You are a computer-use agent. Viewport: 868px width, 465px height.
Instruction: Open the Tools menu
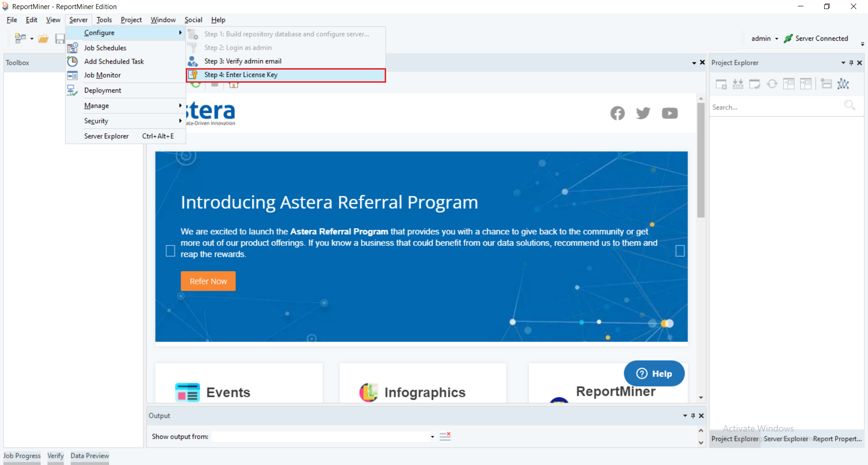click(104, 20)
